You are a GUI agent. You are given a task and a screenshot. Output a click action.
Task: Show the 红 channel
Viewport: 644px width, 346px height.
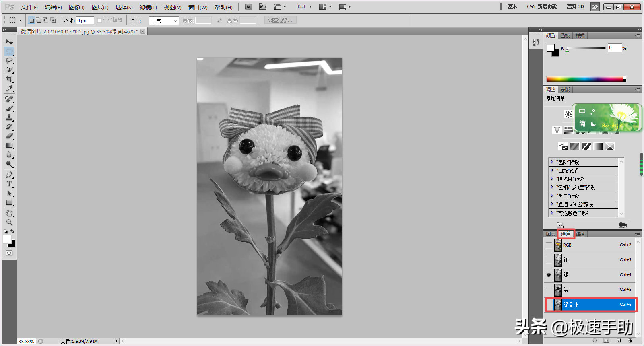pyautogui.click(x=549, y=260)
